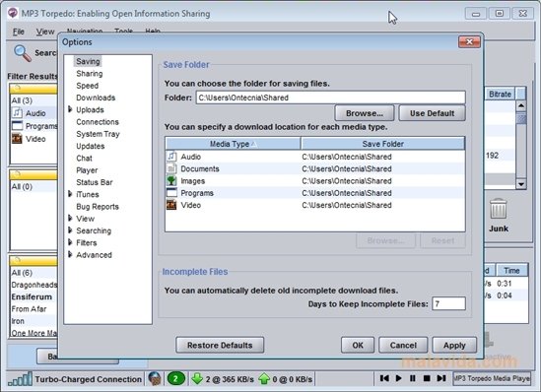Play the track in media player
This screenshot has height=392, width=541.
pyautogui.click(x=398, y=378)
